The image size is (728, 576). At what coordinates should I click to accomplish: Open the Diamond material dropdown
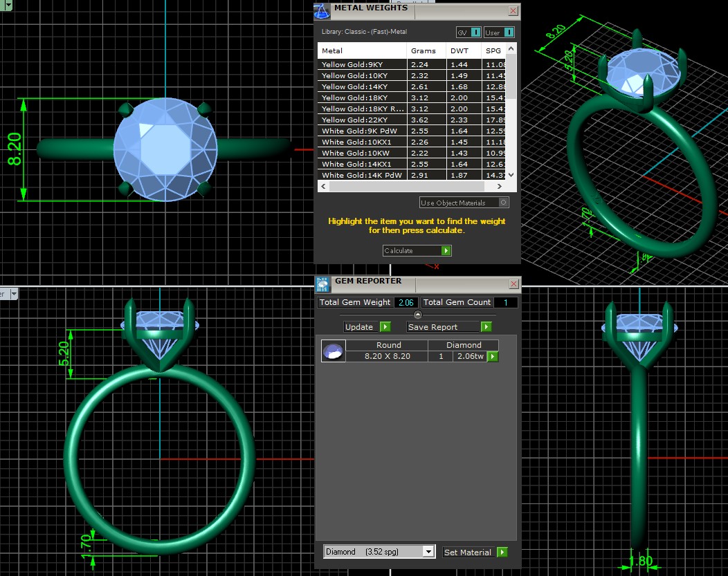[428, 552]
